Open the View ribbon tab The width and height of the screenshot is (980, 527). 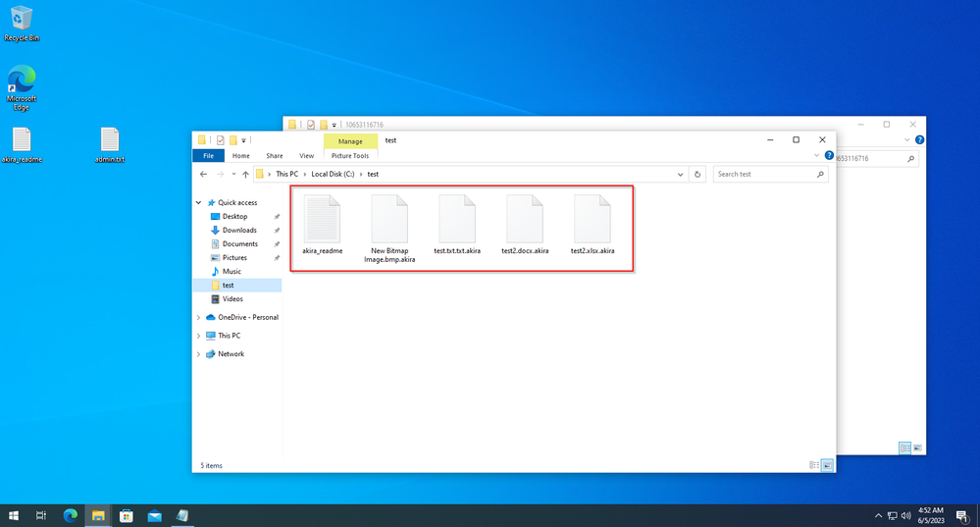pyautogui.click(x=306, y=156)
